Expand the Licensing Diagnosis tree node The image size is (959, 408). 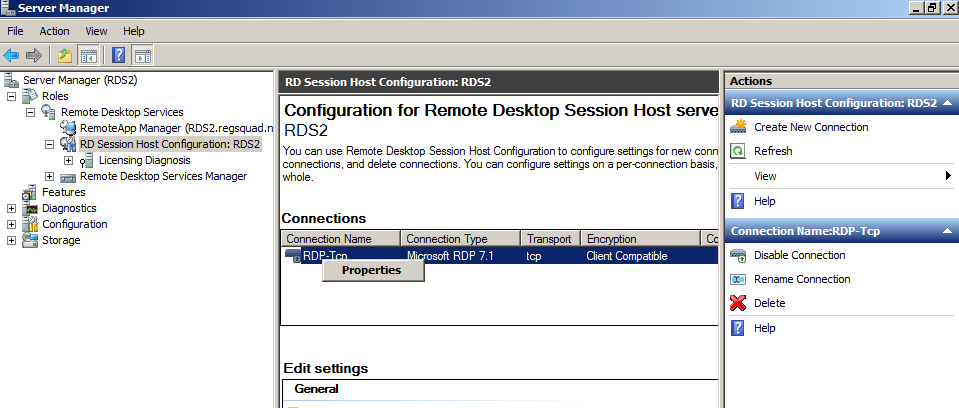tap(68, 160)
